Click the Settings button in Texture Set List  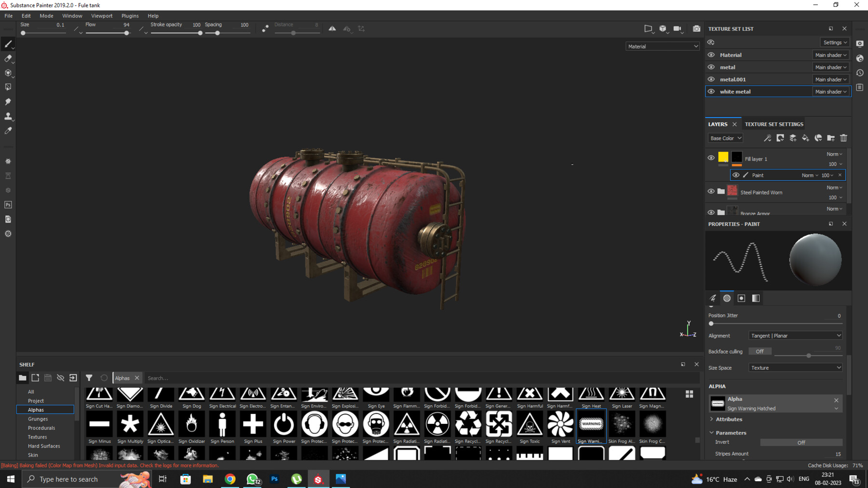pos(835,42)
